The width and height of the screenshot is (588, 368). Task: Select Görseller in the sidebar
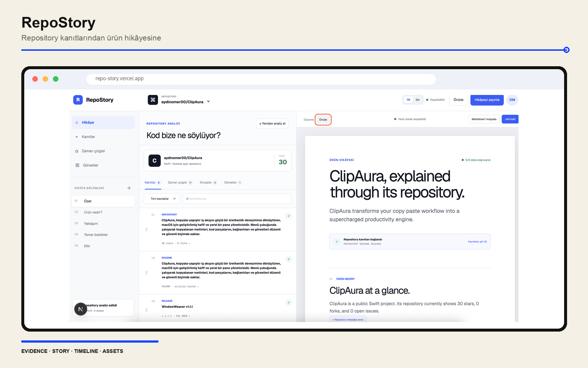click(103, 165)
